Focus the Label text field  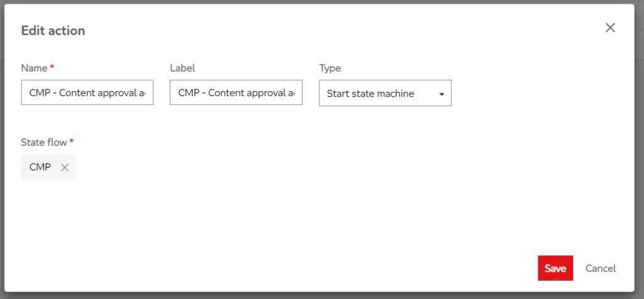tap(236, 92)
